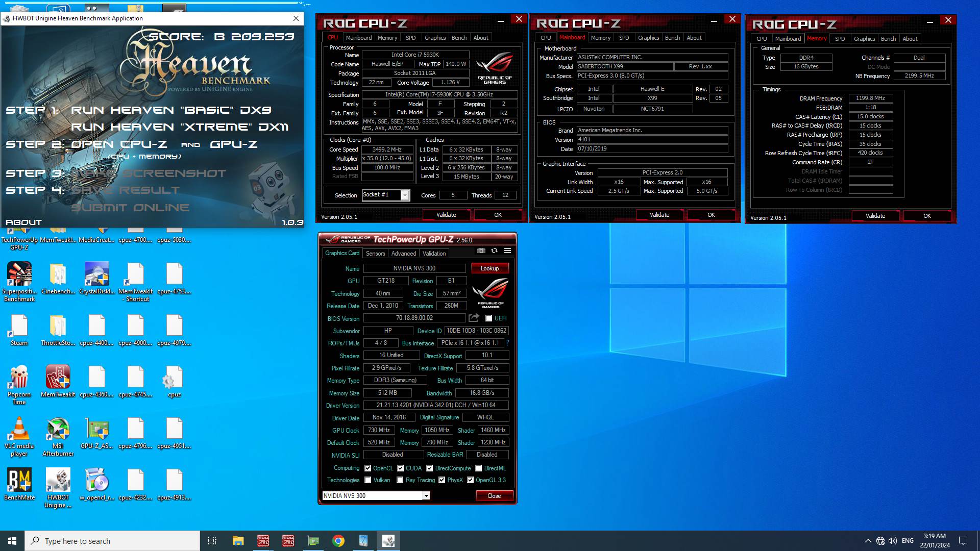
Task: Click GPU-Z Name field NVIDIA NVS 300
Action: pos(414,268)
